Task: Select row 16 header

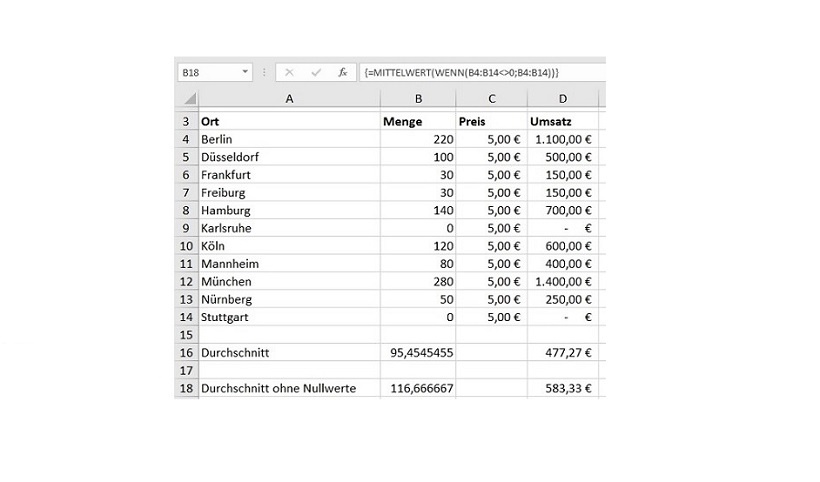Action: (187, 353)
